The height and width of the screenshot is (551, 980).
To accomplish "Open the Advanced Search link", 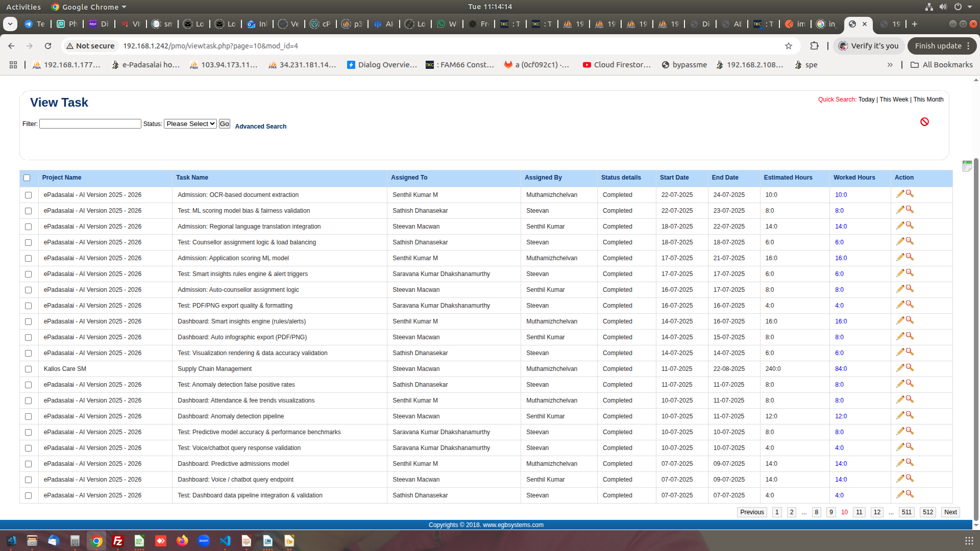I will coord(260,127).
